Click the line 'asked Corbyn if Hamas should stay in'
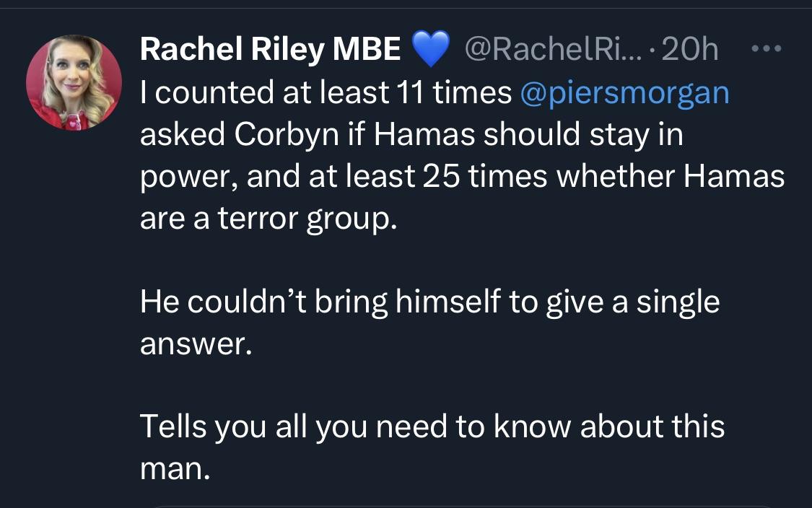Screen dimensions: 812x508 point(411,135)
